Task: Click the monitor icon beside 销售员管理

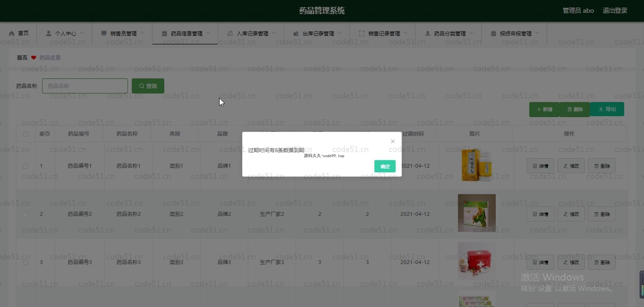Action: point(104,33)
